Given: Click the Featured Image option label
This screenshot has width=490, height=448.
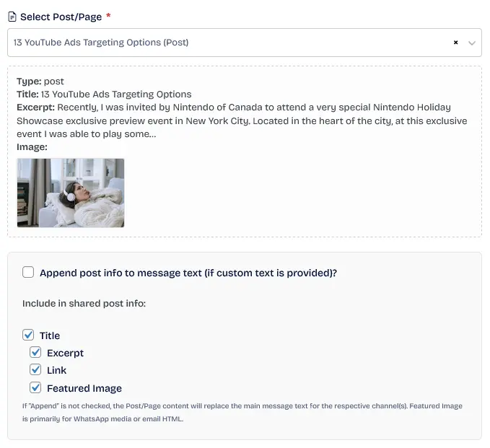Looking at the screenshot, I should (x=84, y=388).
